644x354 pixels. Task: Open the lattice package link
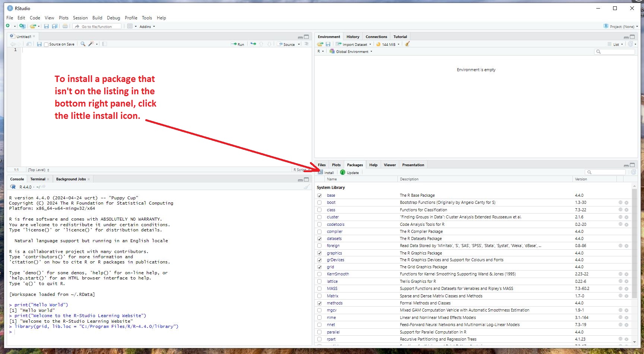[332, 281]
